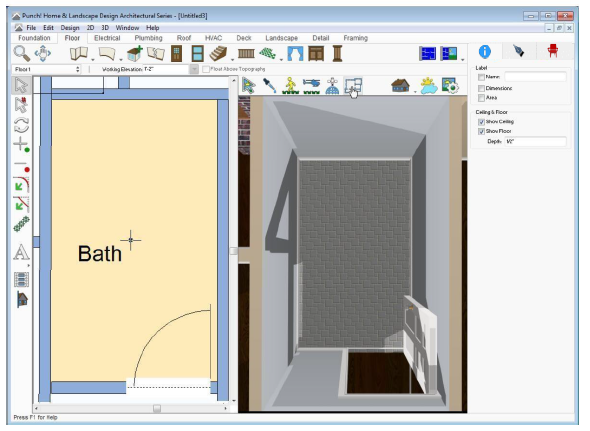Expand the Working Elevation dropdown arrow
This screenshot has width=590, height=431.
[194, 69]
